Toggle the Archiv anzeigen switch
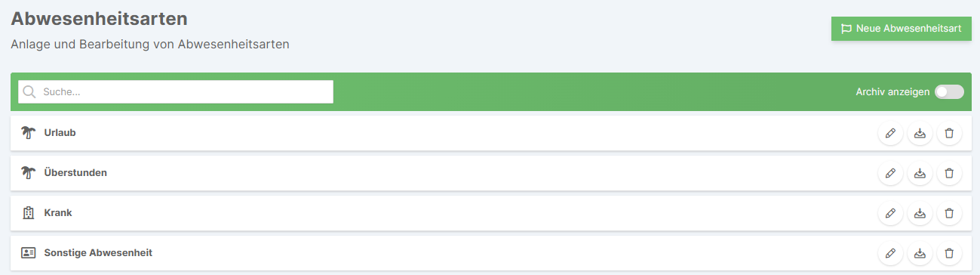The height and width of the screenshot is (275, 980). tap(949, 91)
